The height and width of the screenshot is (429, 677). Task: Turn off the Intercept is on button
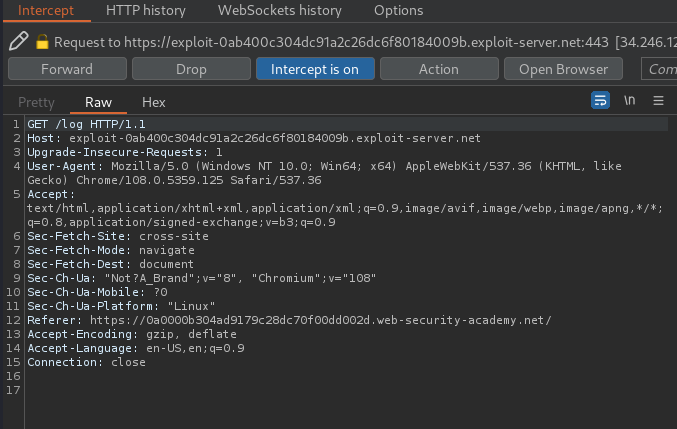[315, 69]
